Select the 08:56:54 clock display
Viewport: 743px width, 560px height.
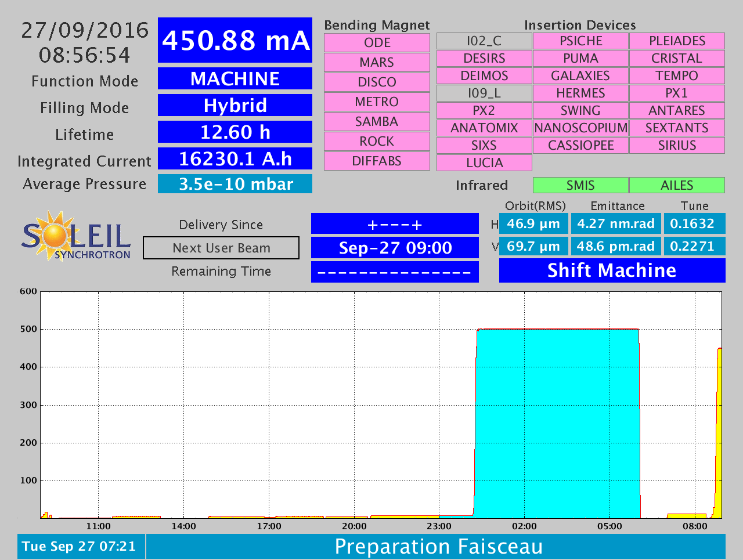click(x=85, y=55)
